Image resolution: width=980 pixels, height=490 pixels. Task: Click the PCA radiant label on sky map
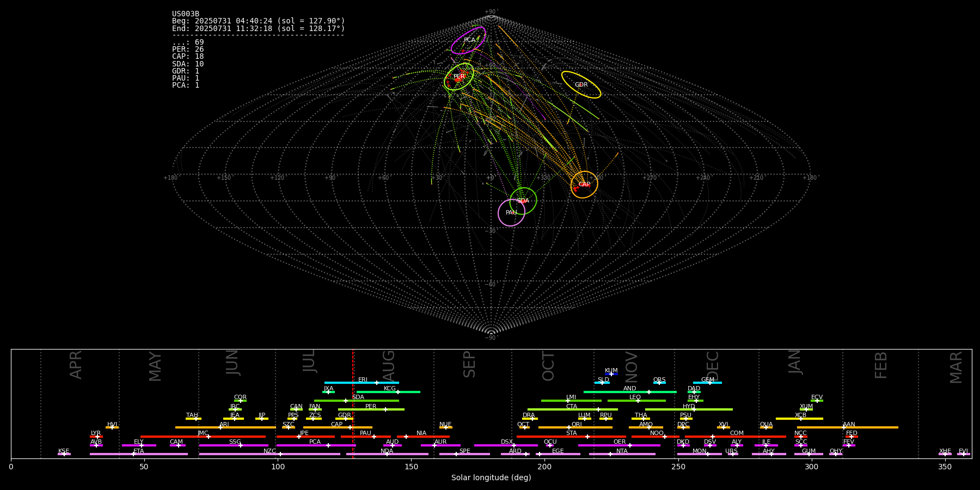pos(469,40)
